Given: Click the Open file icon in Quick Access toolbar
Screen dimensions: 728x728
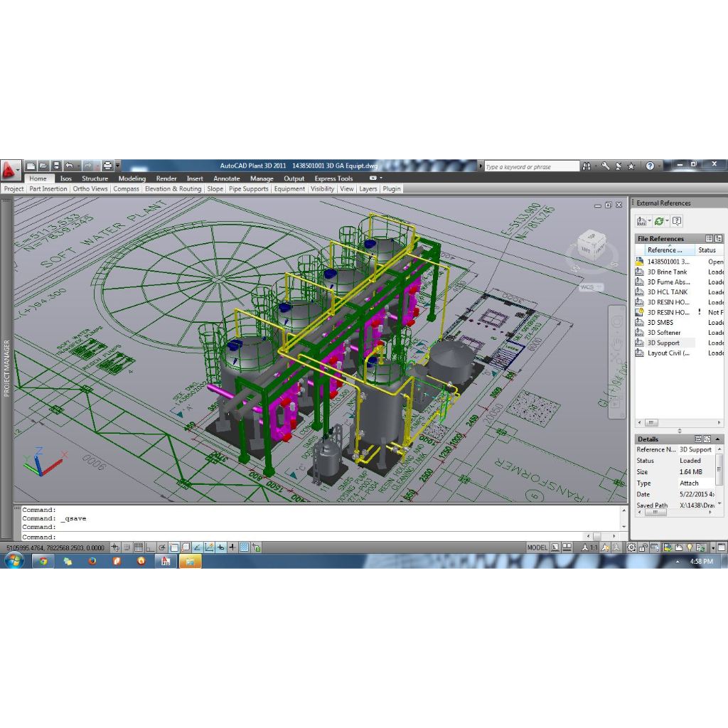Looking at the screenshot, I should point(43,166).
